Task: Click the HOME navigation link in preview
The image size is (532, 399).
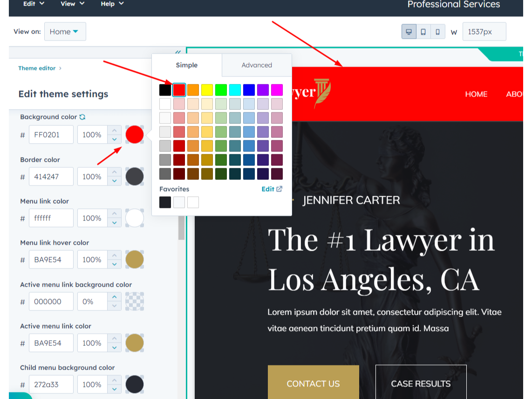Action: [476, 94]
